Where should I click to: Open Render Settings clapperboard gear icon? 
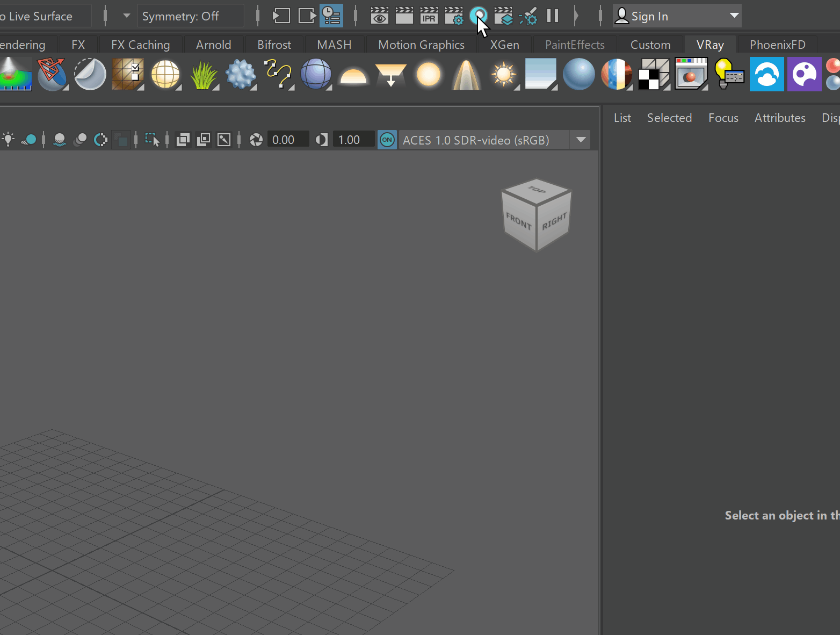click(454, 16)
